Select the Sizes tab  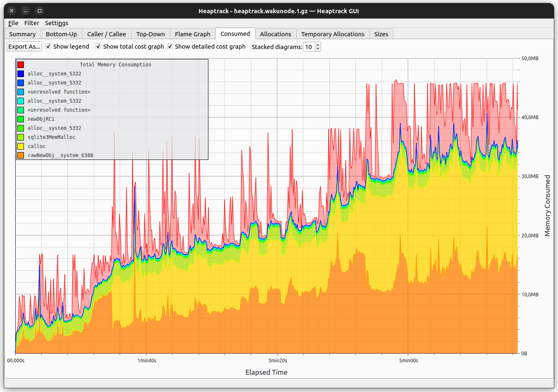click(x=381, y=34)
